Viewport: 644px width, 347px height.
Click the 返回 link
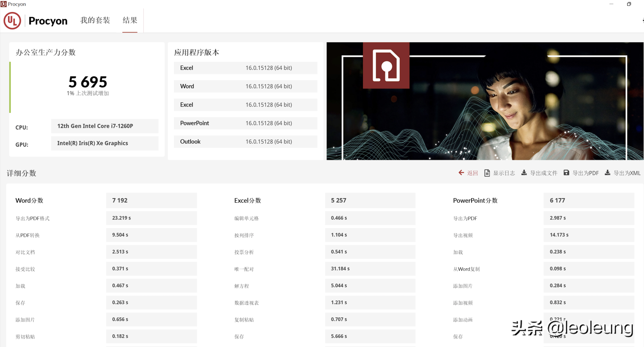(473, 173)
